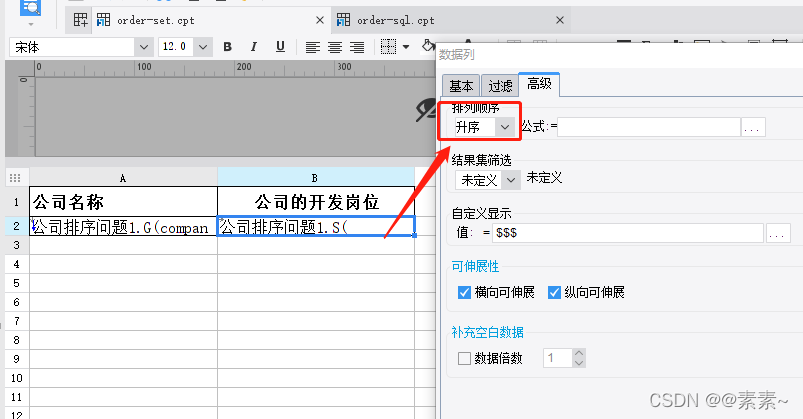Screen dimensions: 803x419
Task: Close the order-sql.cpt tab
Action: 560,20
